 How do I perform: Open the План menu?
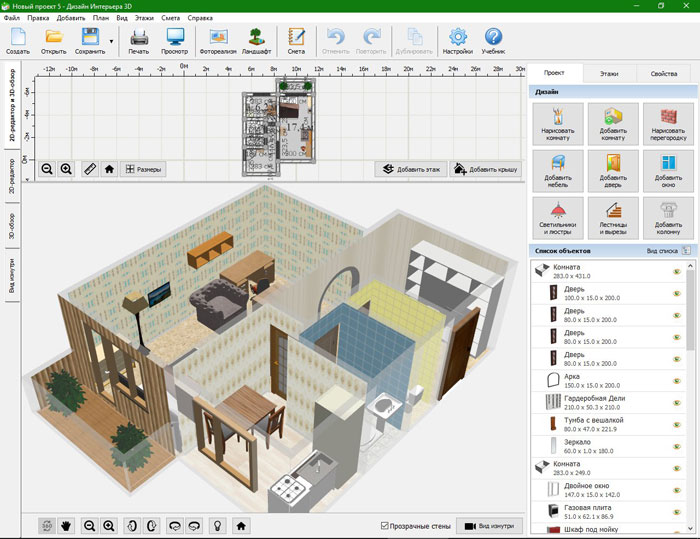click(x=100, y=18)
